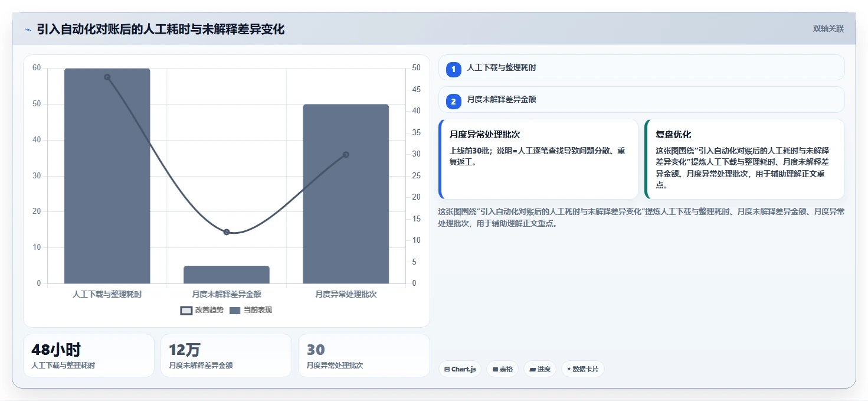The image size is (868, 401).
Task: Click the 月度异常处理批次 bar in chart
Action: [346, 194]
